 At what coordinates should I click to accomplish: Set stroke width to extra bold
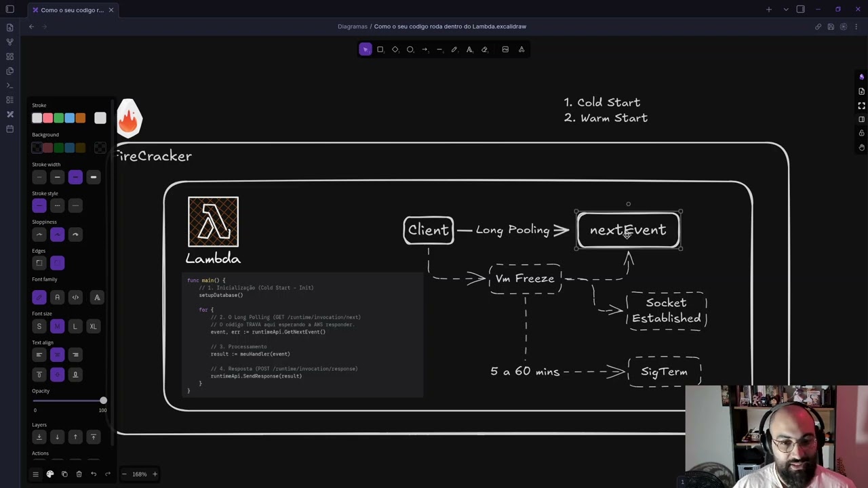click(94, 178)
